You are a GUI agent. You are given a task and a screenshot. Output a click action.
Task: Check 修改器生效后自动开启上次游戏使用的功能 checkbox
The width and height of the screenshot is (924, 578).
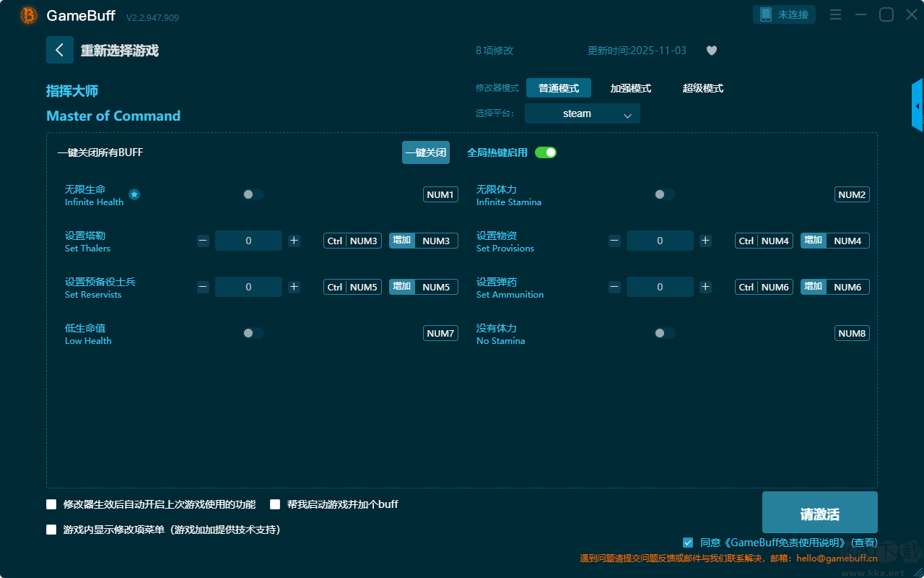coord(51,504)
